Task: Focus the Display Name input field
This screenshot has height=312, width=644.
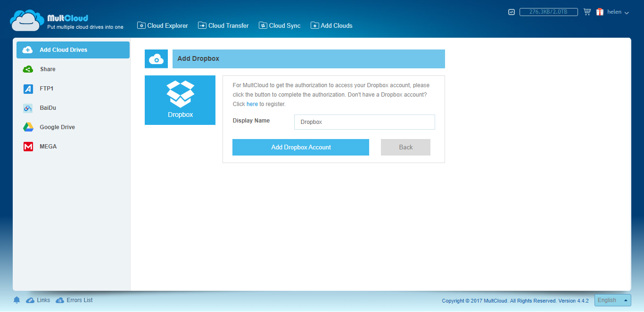Action: pos(364,122)
